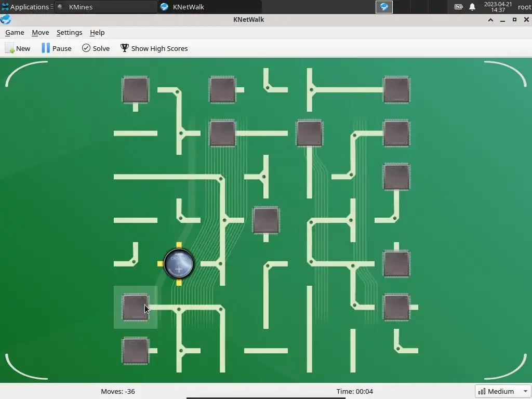Rotate corner cable left of server

click(x=136, y=263)
